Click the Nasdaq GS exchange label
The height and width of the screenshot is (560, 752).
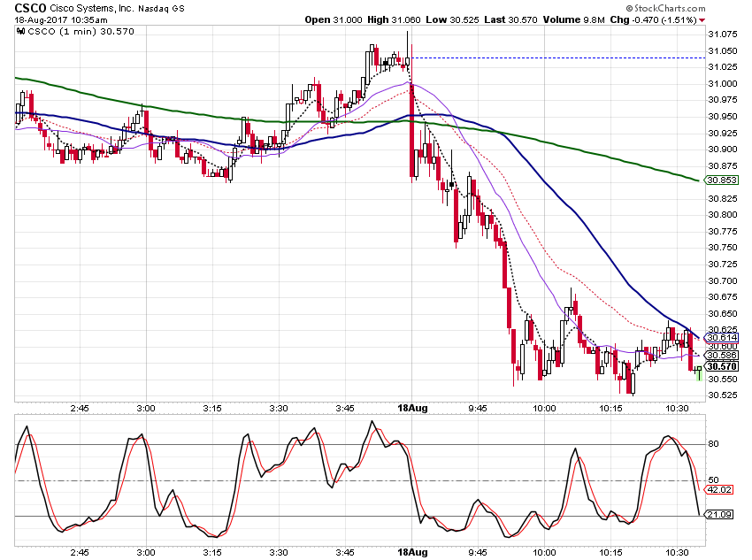click(161, 9)
